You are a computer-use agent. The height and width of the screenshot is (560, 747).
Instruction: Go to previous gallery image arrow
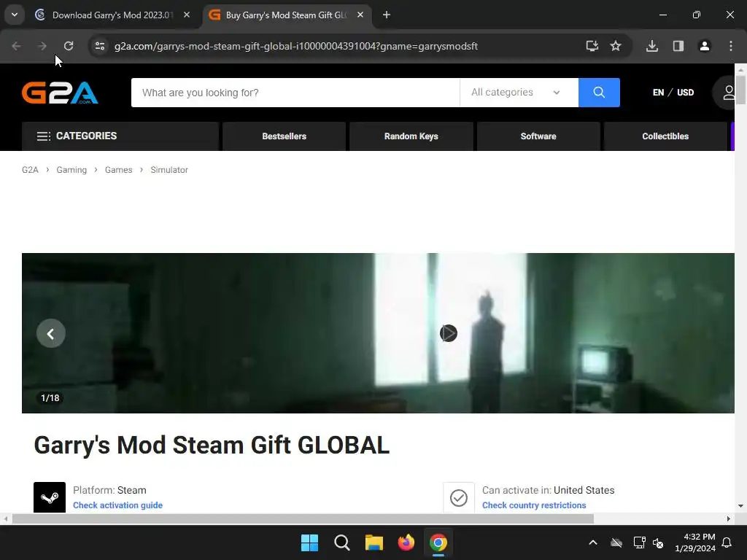tap(51, 333)
